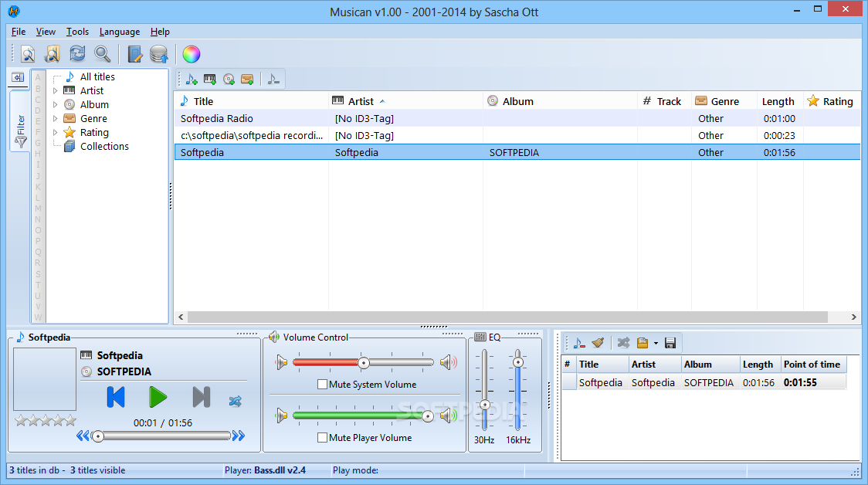Sort by the Title column header
Viewport: 868px width, 485px height.
tap(252, 101)
